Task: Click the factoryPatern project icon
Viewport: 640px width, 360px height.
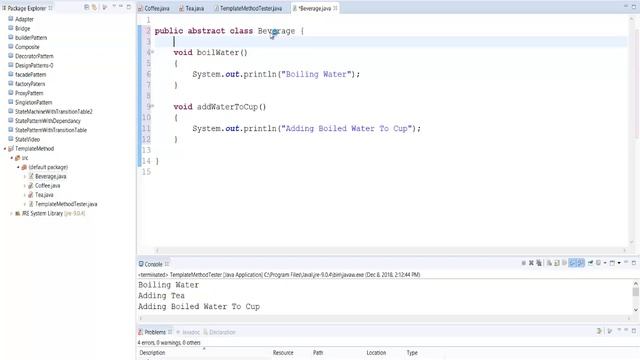Action: coord(11,84)
